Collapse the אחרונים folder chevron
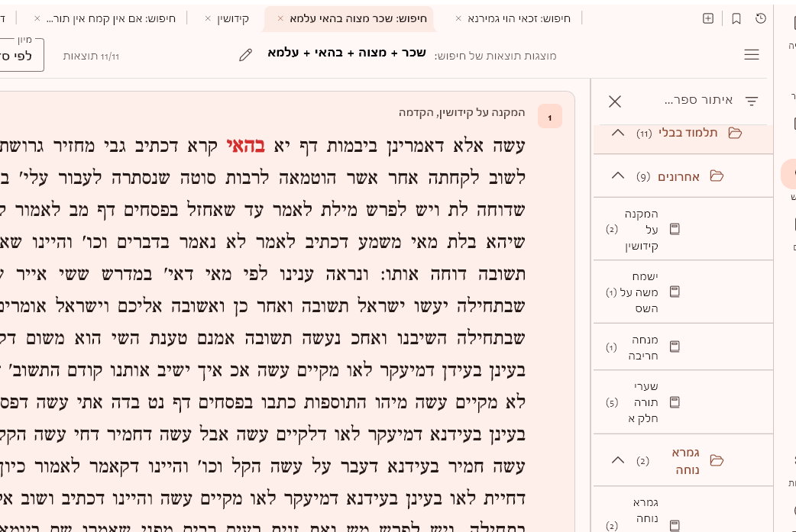The height and width of the screenshot is (532, 796). 618,176
